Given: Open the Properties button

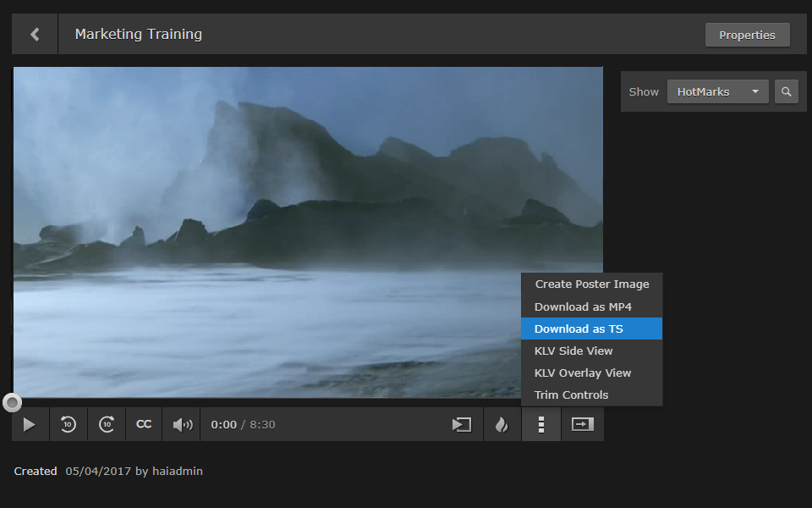Looking at the screenshot, I should 747,35.
